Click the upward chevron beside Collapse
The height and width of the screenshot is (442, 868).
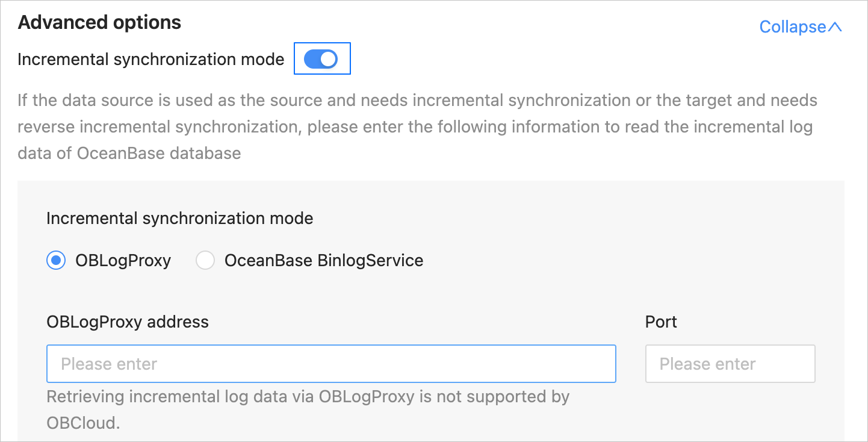835,27
